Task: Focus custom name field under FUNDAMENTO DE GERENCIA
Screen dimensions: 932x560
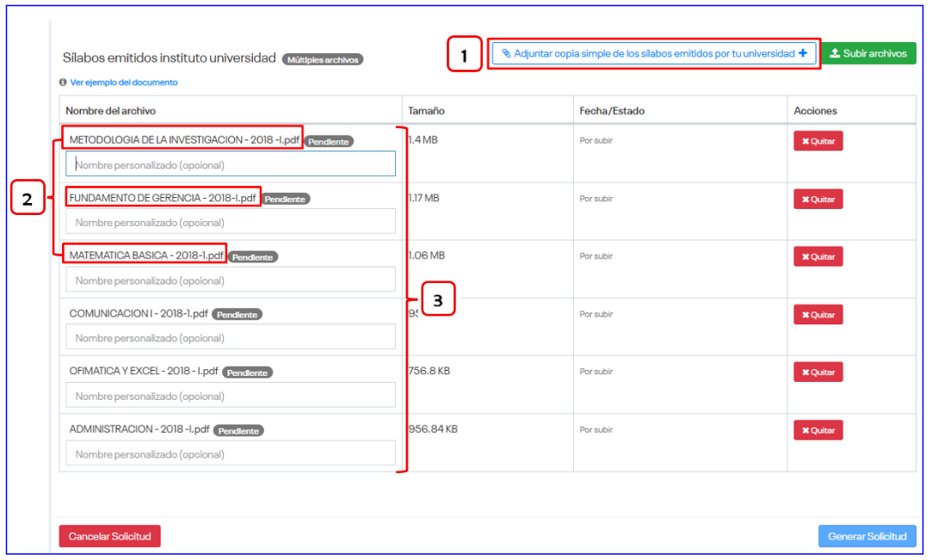Action: [x=231, y=222]
